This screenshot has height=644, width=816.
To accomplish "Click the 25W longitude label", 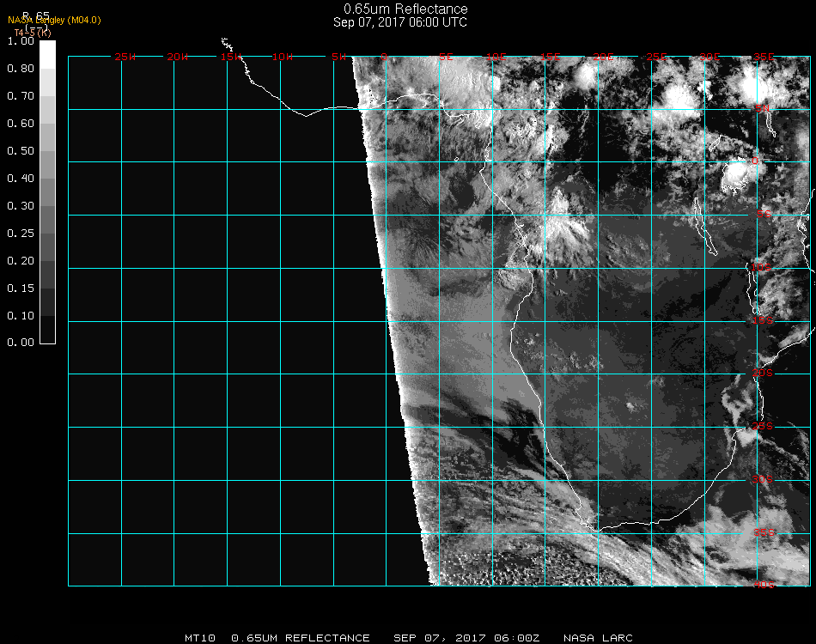I will click(125, 57).
